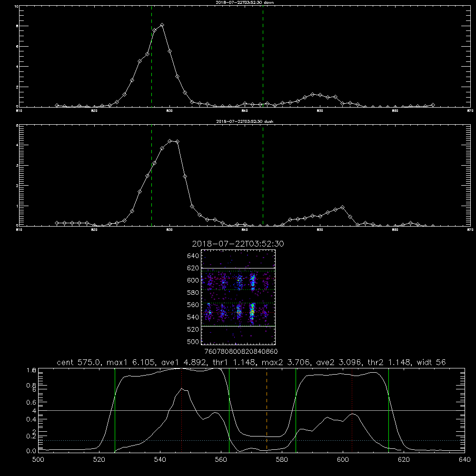Click the bottom plot x-axis label 600

343,460
